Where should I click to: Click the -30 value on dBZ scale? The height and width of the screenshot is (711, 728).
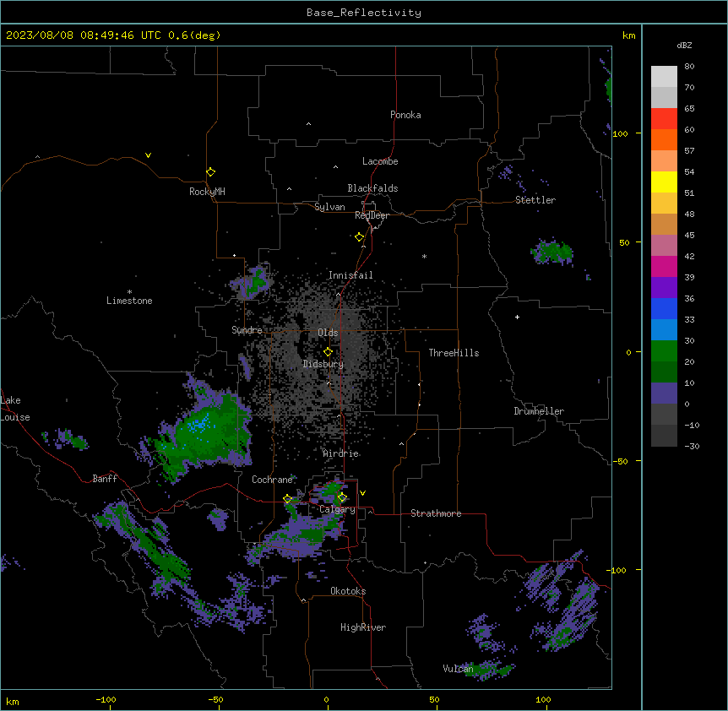click(692, 446)
